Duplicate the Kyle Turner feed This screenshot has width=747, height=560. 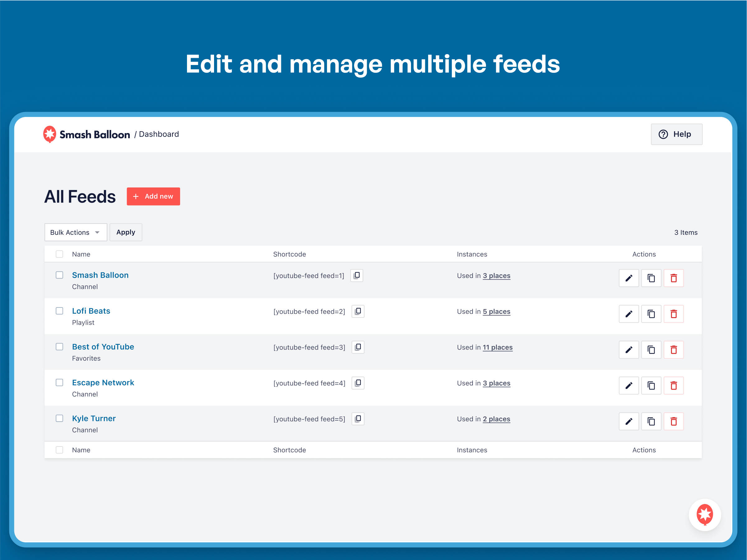(x=651, y=421)
